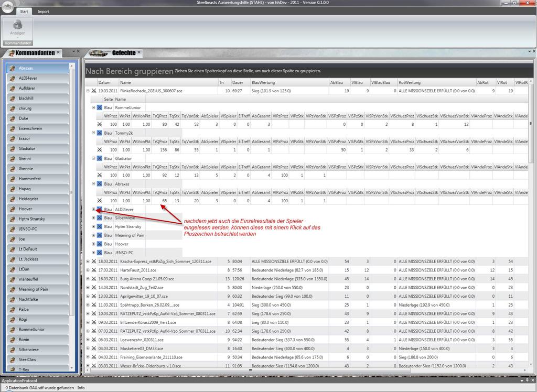Switch to the Import ribbon tab
Viewport: 537px width, 392px height.
point(43,11)
